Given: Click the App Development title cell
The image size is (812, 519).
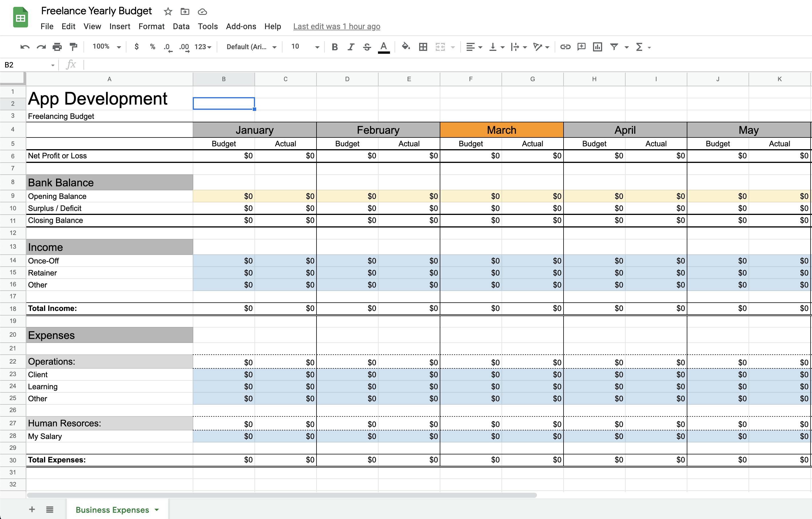Looking at the screenshot, I should (110, 98).
